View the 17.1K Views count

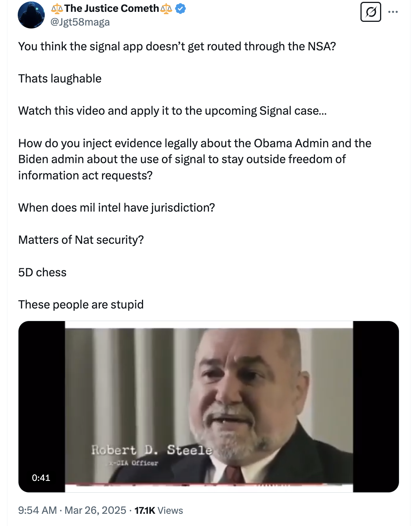[x=159, y=510]
